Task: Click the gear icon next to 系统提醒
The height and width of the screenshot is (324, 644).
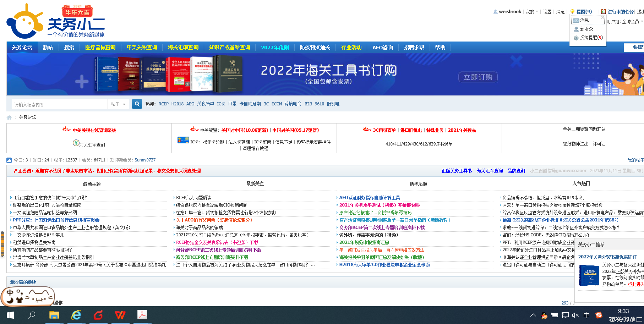Action: point(576,38)
